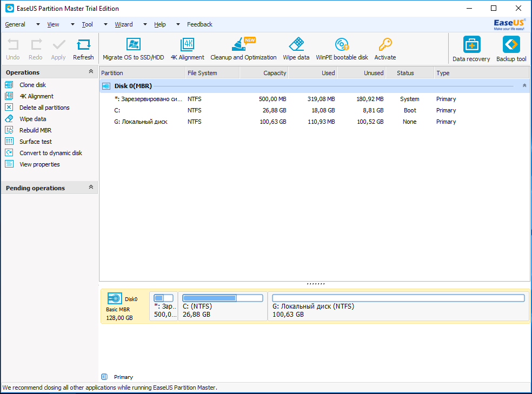532x394 pixels.
Task: Click the Activate key icon
Action: coord(385,44)
